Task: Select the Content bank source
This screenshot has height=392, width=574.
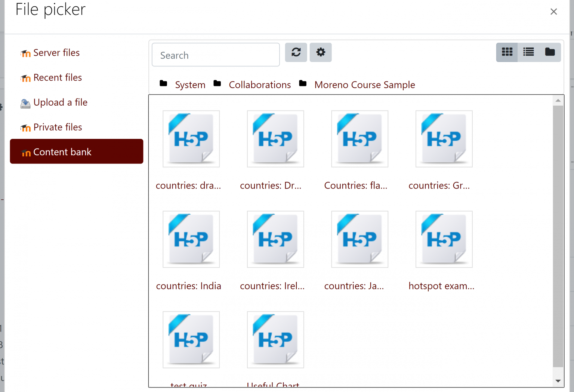Action: pyautogui.click(x=62, y=152)
